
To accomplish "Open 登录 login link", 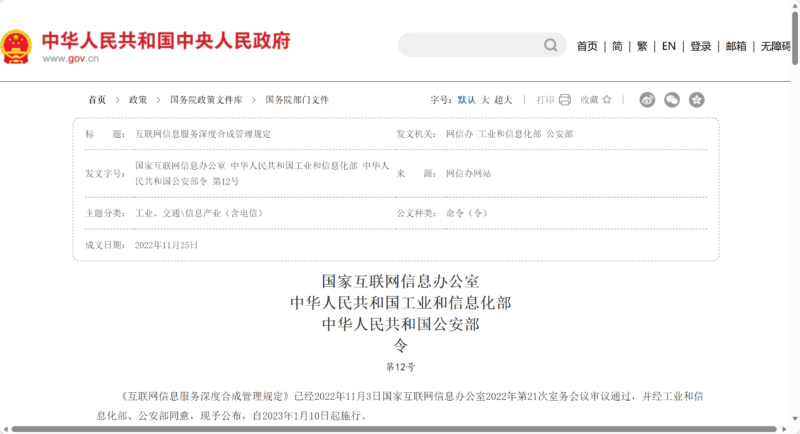I will pyautogui.click(x=701, y=46).
